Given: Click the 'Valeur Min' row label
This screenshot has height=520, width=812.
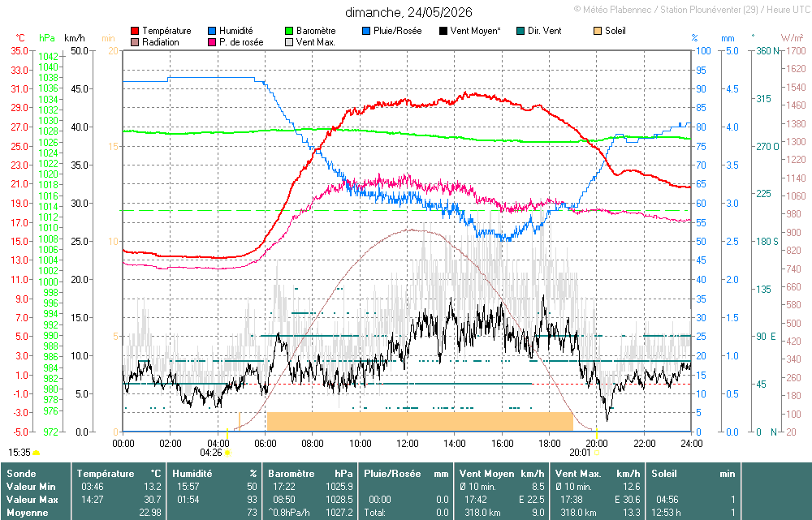Looking at the screenshot, I should click(31, 487).
